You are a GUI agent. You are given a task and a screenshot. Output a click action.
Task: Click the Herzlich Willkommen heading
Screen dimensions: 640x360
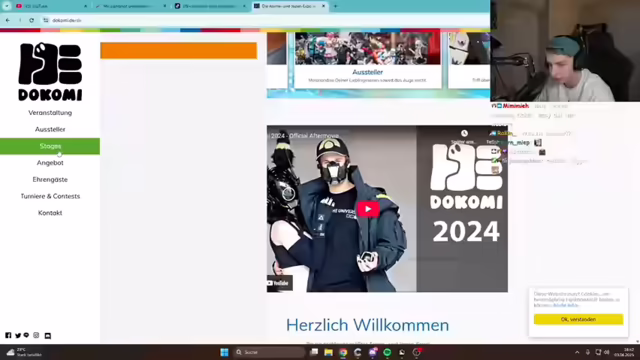coord(367,325)
